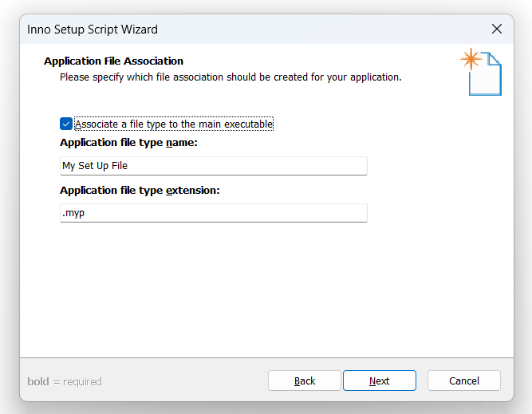Click the blue document page wizard icon
The height and width of the screenshot is (414, 532).
[x=485, y=74]
